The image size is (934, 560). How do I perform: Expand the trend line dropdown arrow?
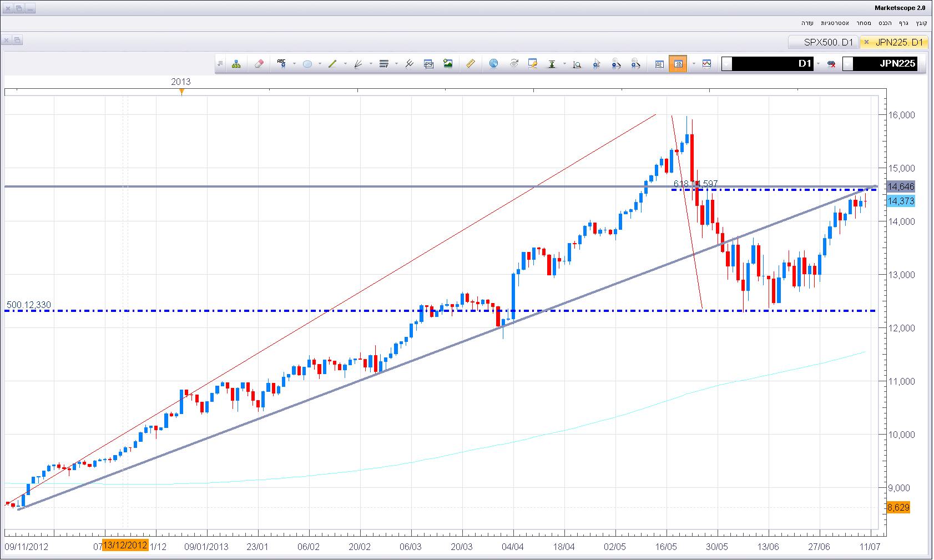(x=345, y=64)
